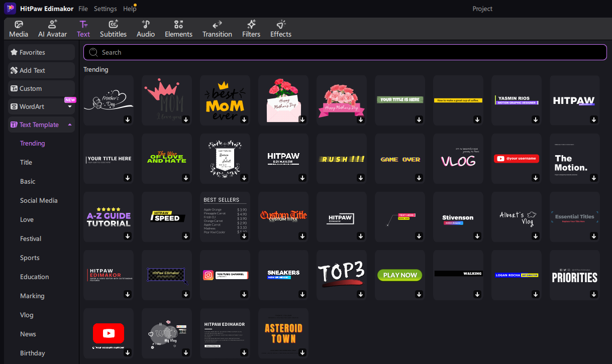Select the 'WALKING' black bar template thumbnail
Screen dimensions: 612x364
[x=458, y=275]
